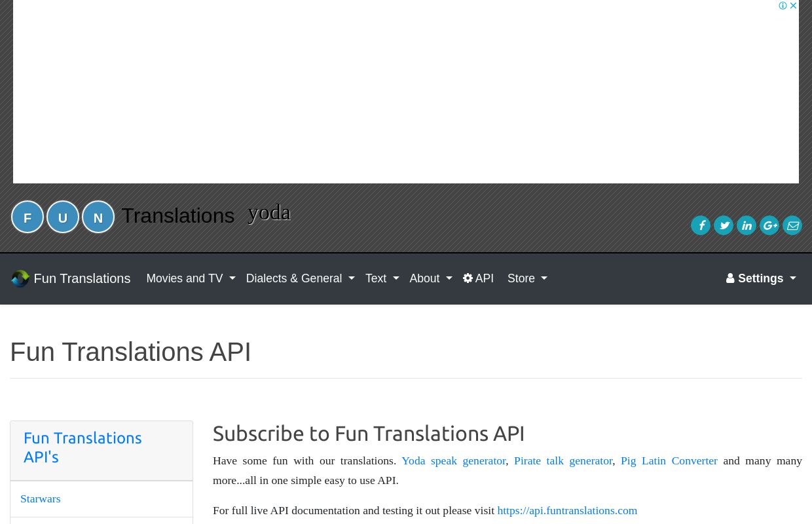Open the Pirate talk generator link
This screenshot has height=524, width=812.
[563, 460]
